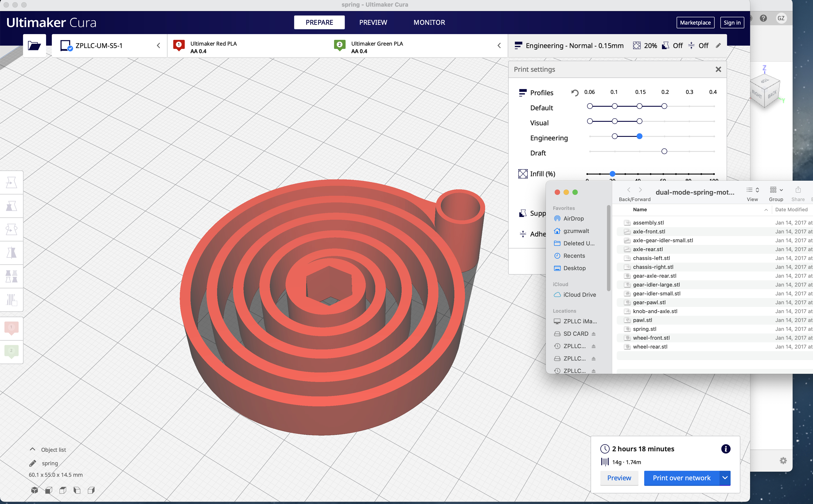Collapse the Object list chevron
Screen dimensions: 813x504
click(32, 449)
